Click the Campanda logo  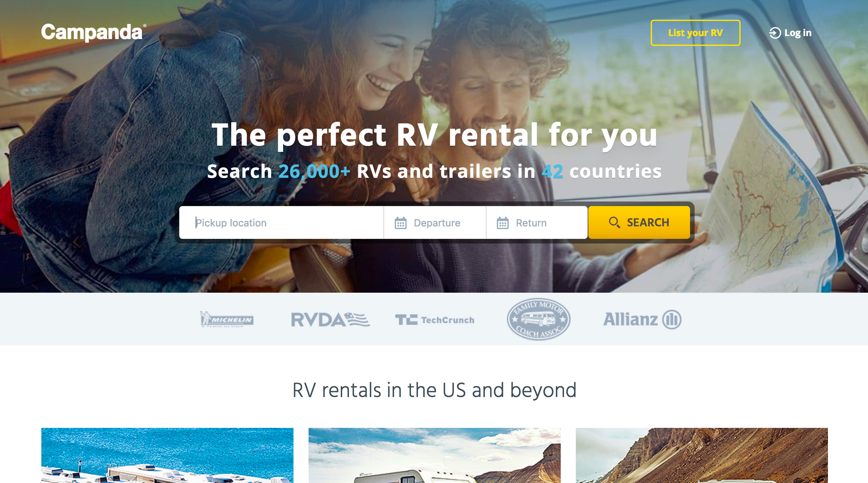[94, 33]
